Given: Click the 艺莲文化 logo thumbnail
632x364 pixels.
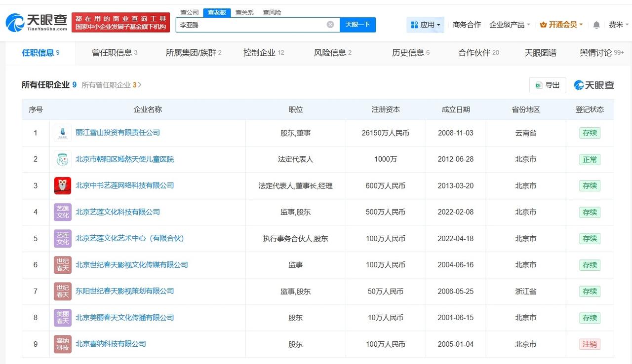Looking at the screenshot, I should pyautogui.click(x=62, y=212).
